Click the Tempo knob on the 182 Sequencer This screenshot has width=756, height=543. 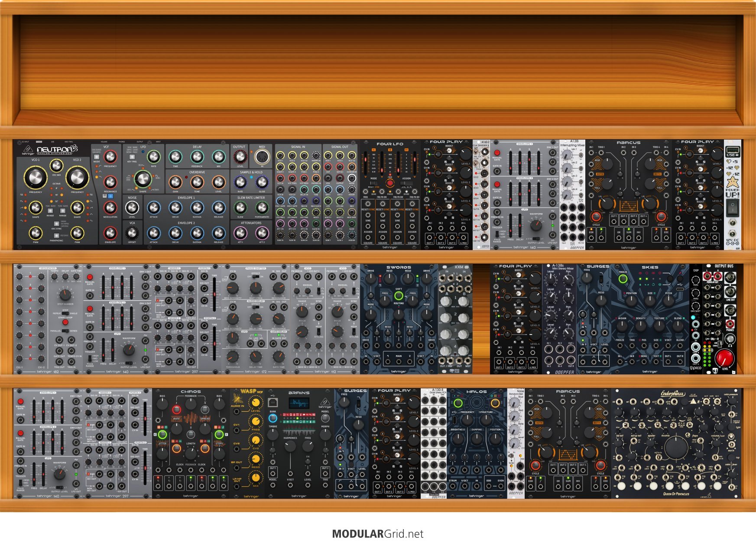(55, 276)
